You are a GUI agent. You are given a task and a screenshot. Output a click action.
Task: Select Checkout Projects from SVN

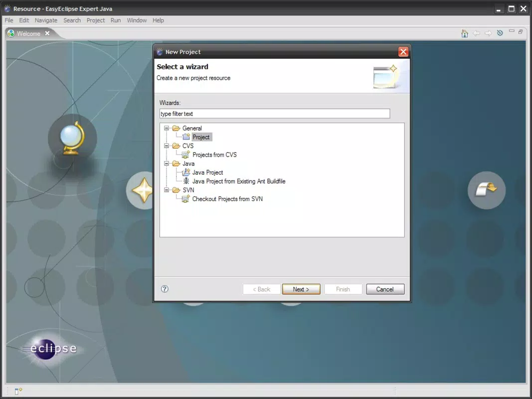[227, 199]
